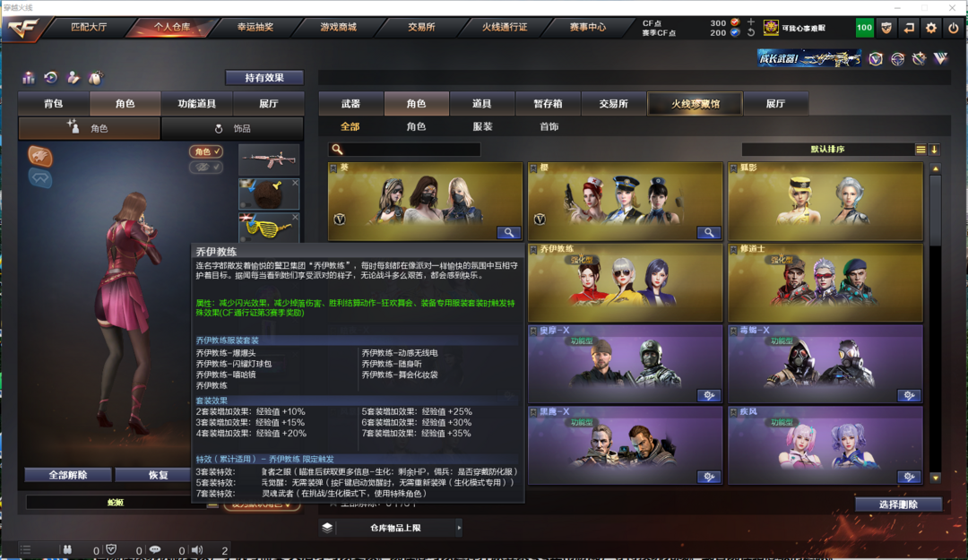
Task: Click scrollbar down arrow of item grid
Action: click(935, 478)
